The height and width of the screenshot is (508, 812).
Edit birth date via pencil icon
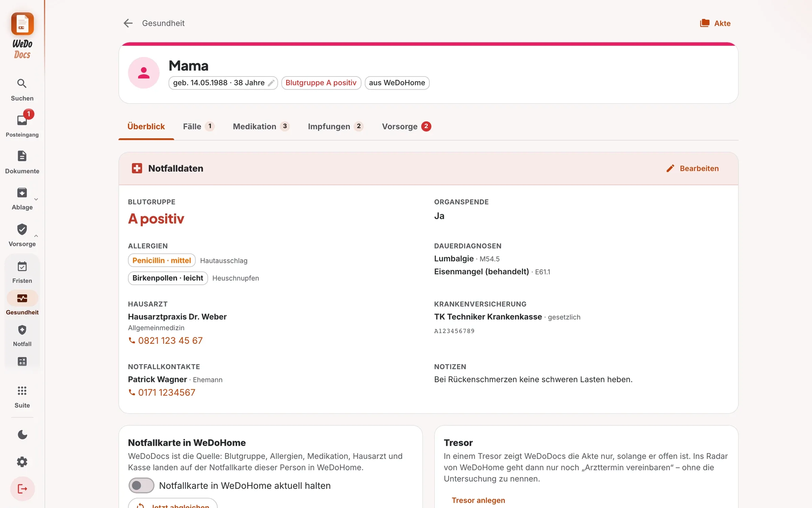[x=271, y=83]
